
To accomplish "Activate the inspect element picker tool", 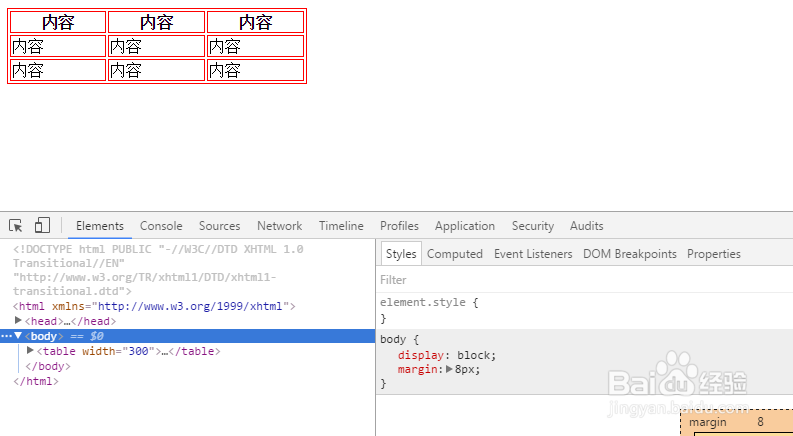I will click(16, 226).
